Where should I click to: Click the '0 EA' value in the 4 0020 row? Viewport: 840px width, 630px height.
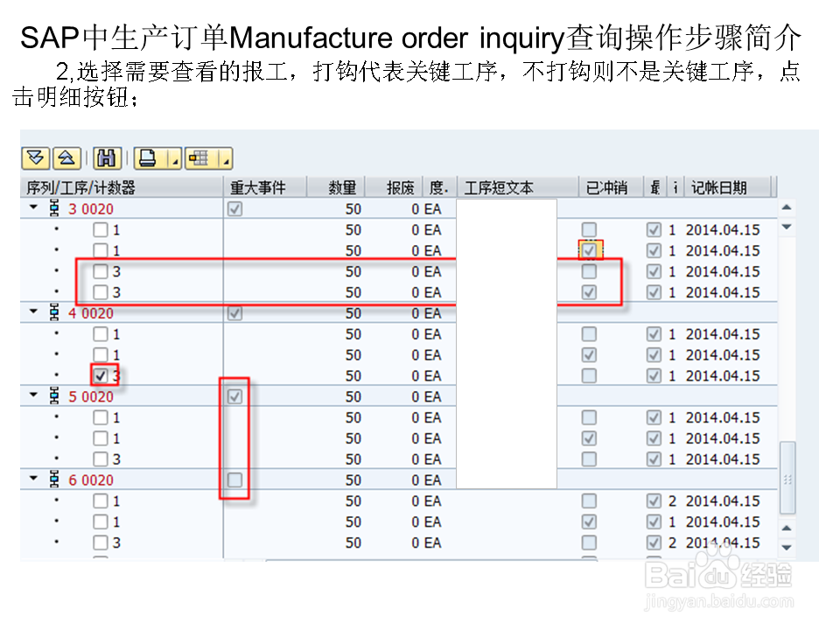tap(426, 313)
